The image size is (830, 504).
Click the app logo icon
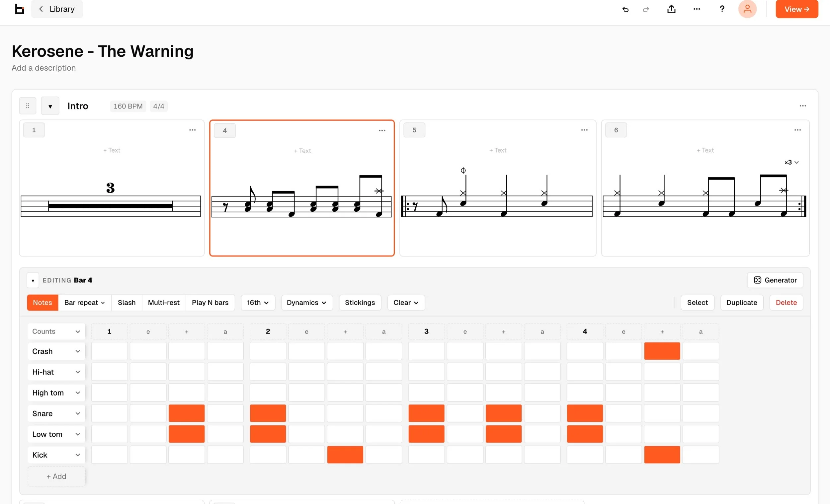tap(20, 9)
